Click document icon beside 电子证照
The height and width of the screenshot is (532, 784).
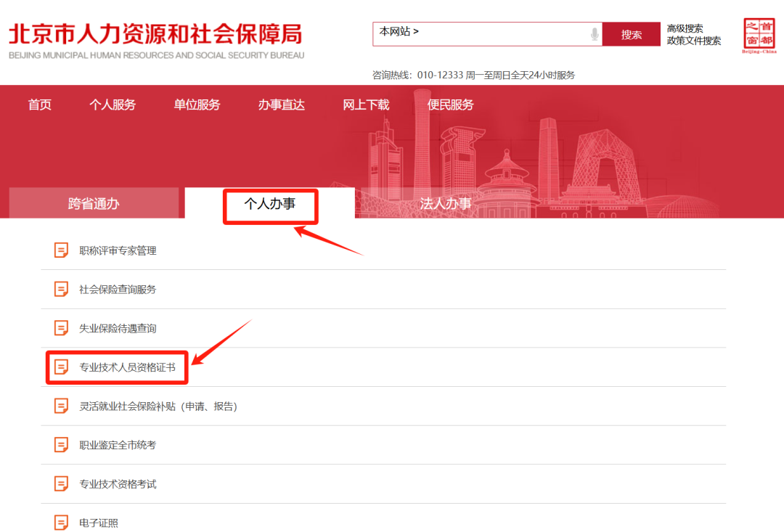(61, 523)
